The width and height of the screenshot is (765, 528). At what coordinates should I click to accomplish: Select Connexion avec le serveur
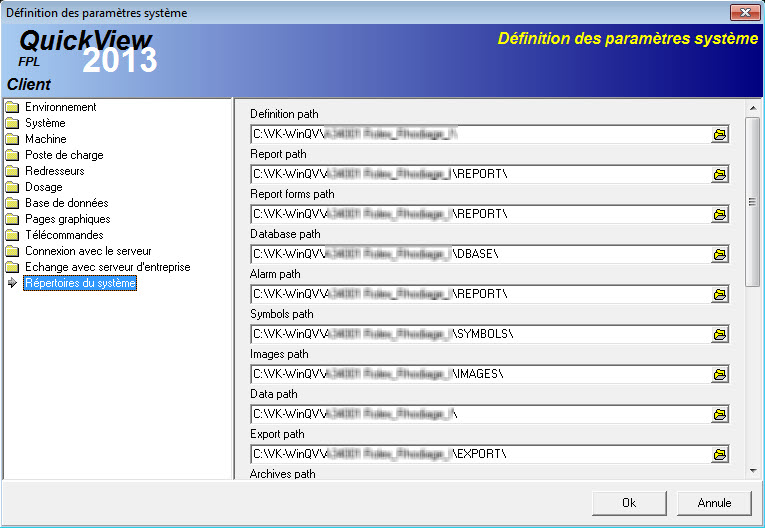[88, 251]
